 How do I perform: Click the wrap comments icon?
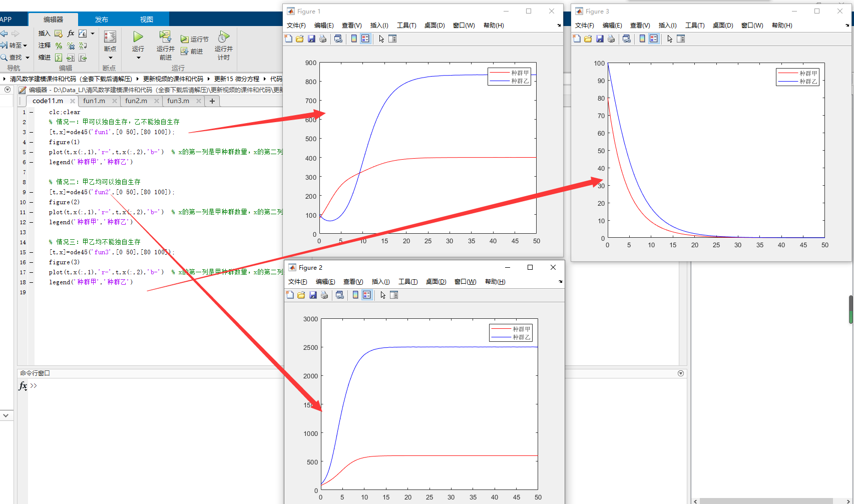[x=83, y=46]
